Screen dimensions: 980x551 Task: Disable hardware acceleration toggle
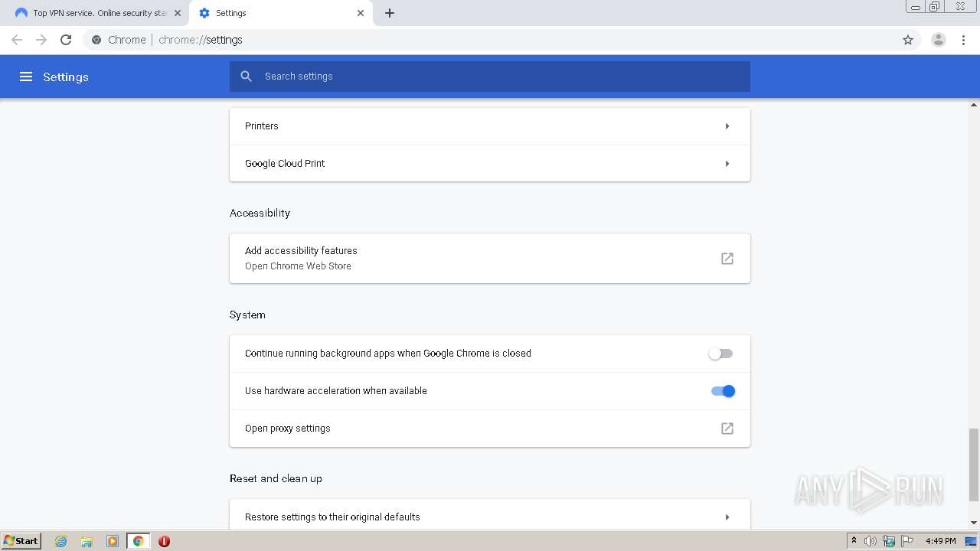click(x=723, y=391)
